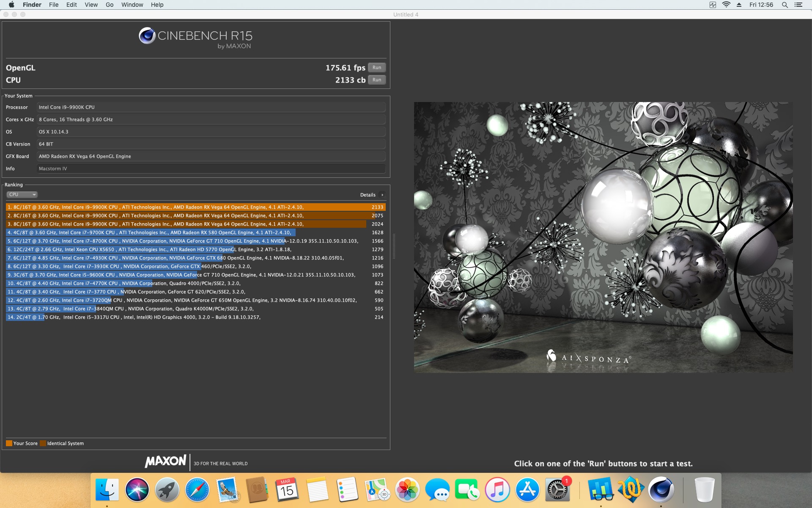
Task: Open the Wi-Fi status menu
Action: pos(726,5)
